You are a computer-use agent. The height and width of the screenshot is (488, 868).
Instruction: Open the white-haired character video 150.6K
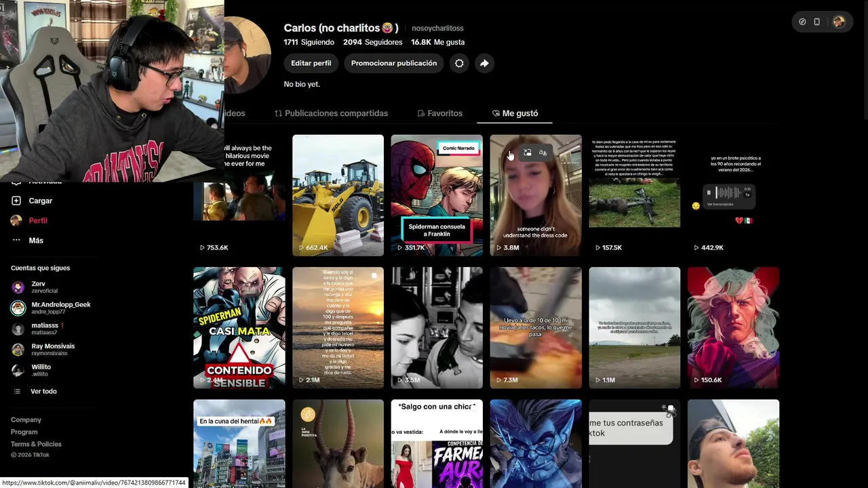coord(733,327)
